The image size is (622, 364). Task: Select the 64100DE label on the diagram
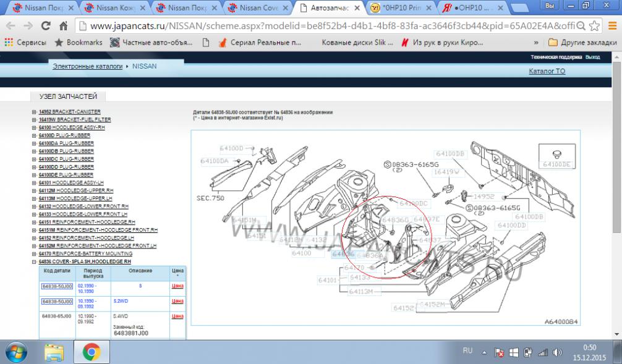tap(557, 164)
